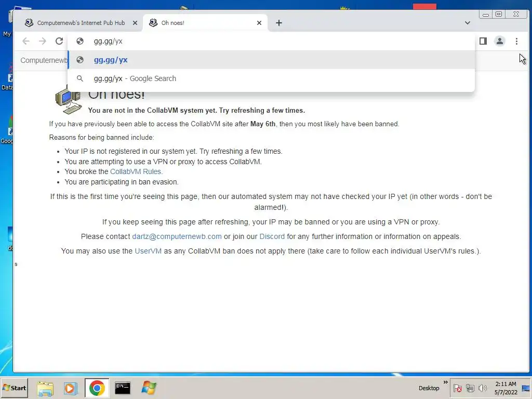This screenshot has width=532, height=399.
Task: Click the Windows flag taskbar icon
Action: click(149, 388)
